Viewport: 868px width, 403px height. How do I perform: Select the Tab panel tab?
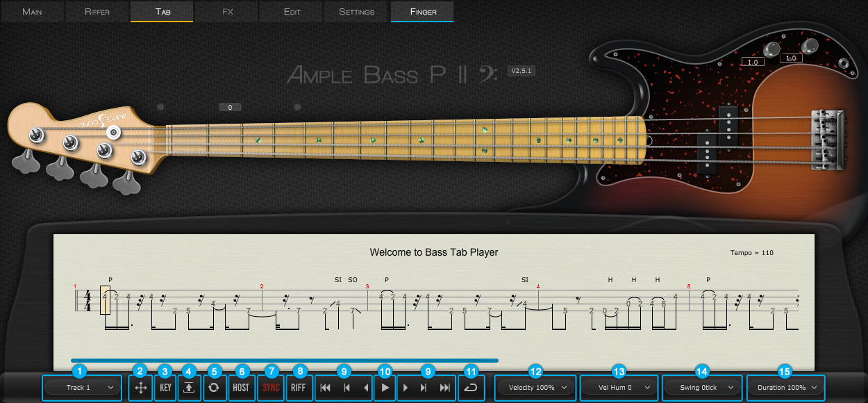(162, 12)
